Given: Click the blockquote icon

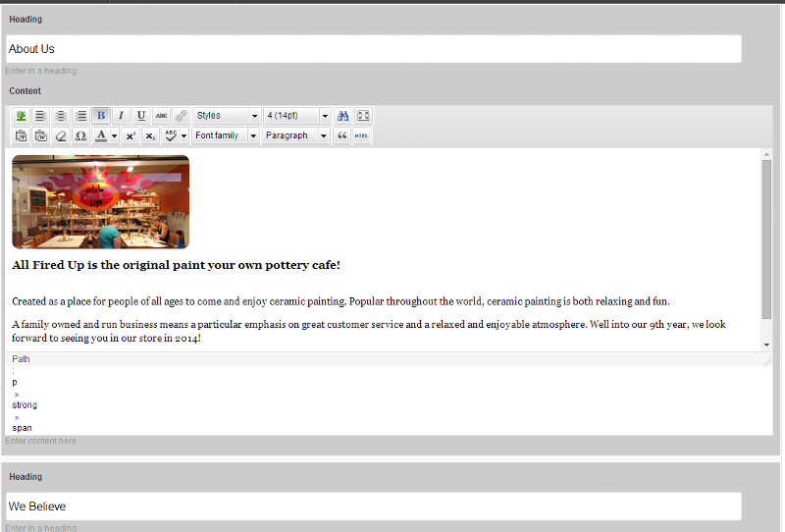Looking at the screenshot, I should pos(341,135).
